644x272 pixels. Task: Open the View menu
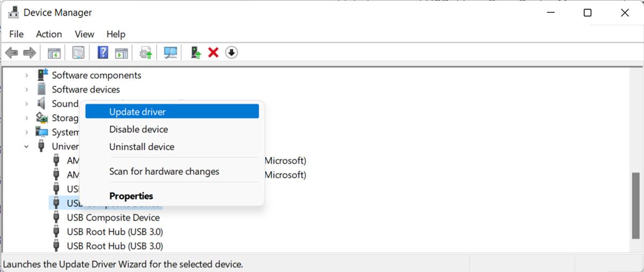point(84,34)
